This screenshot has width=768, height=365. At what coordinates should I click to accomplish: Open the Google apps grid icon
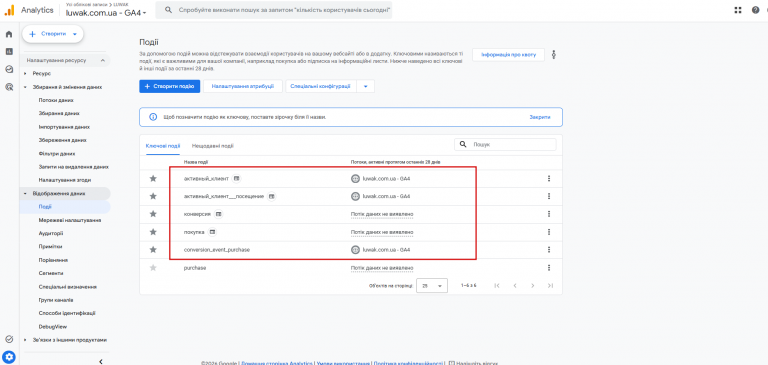[738, 10]
